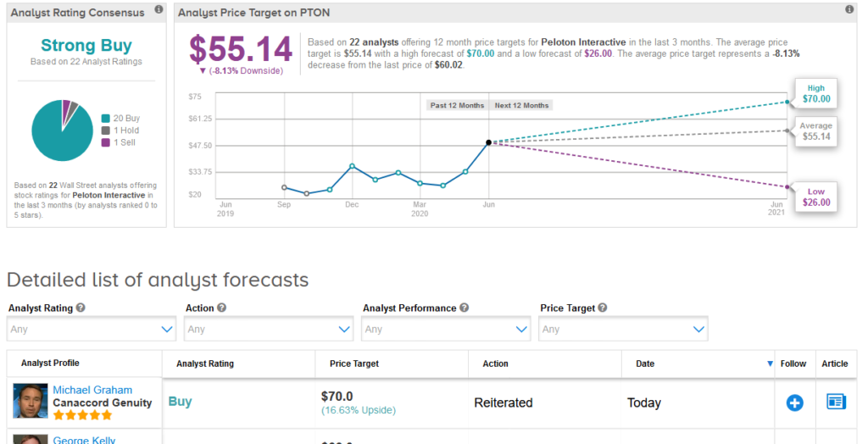
Task: Follow Michael Graham with the plus icon
Action: (794, 402)
